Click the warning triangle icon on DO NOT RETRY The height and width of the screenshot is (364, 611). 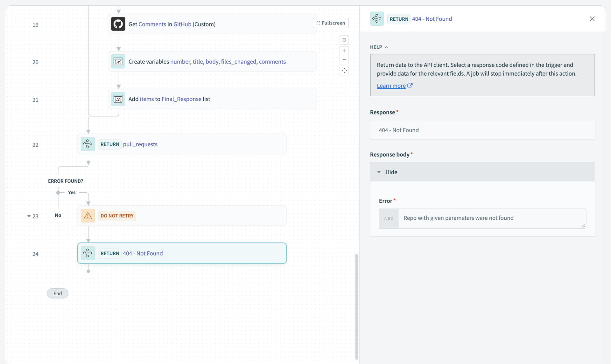(x=88, y=216)
